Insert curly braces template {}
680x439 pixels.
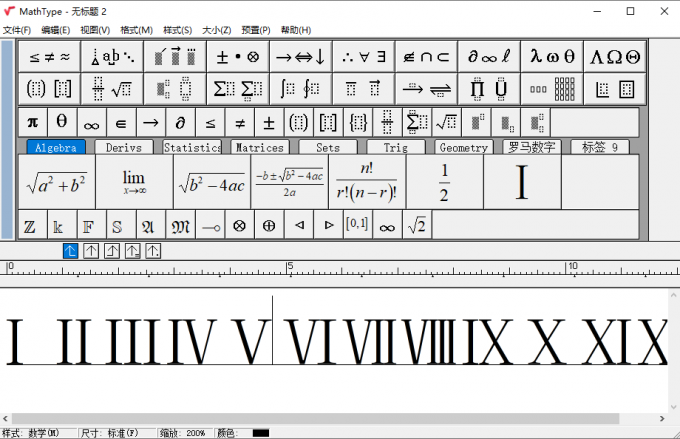(358, 123)
